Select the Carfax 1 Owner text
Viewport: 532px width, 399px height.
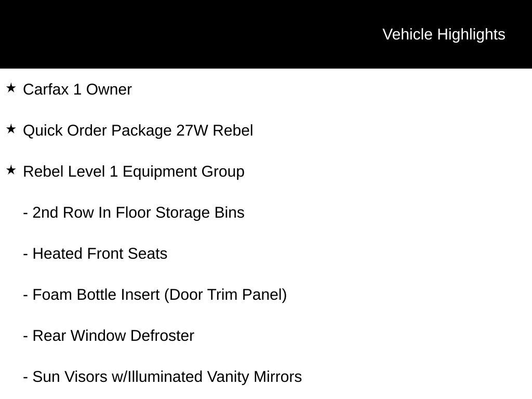tap(77, 89)
